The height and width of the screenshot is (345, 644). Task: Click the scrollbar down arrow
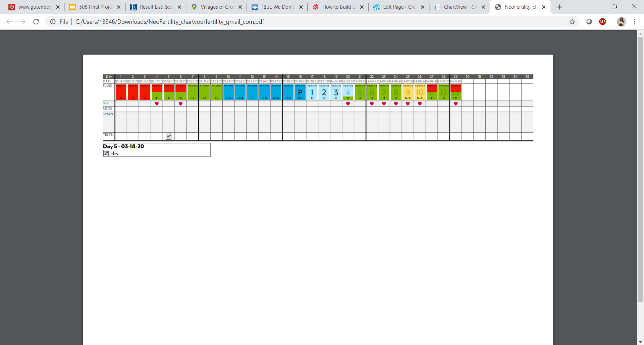pos(640,342)
